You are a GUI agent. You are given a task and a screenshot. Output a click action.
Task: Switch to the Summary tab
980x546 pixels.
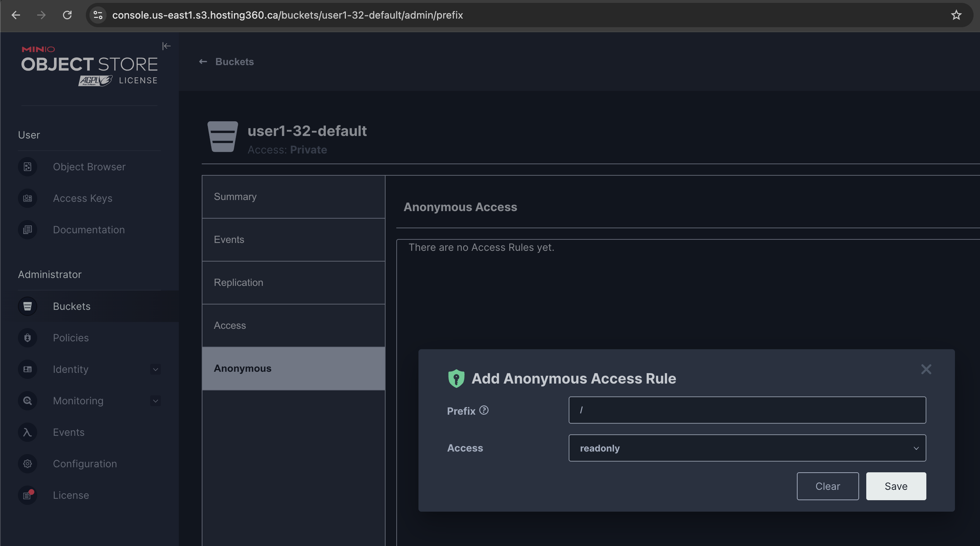[293, 197]
